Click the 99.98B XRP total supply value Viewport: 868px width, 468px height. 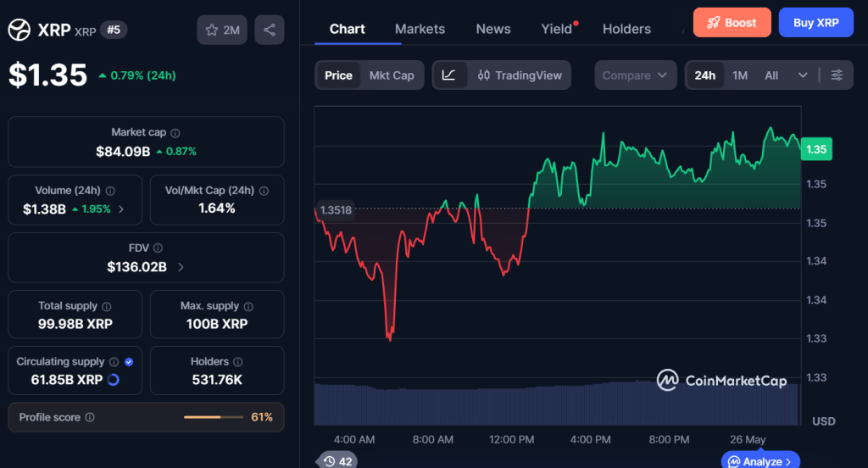75,324
